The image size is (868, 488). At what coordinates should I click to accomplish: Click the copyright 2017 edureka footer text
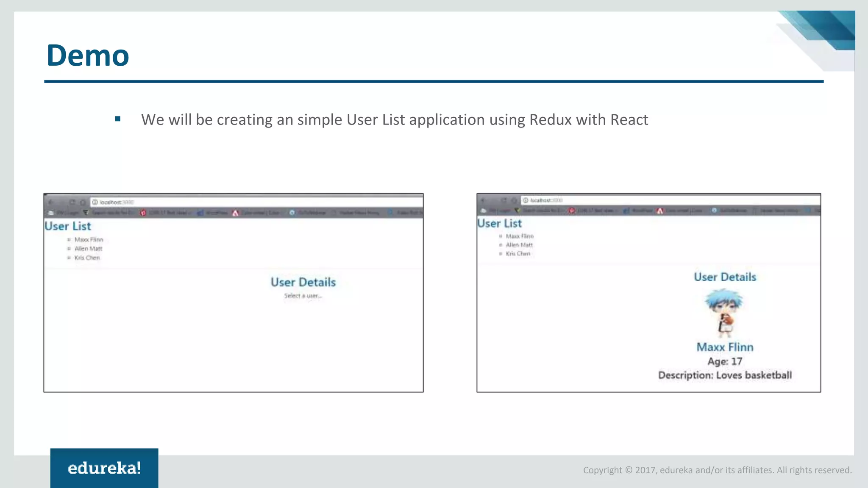tap(718, 470)
